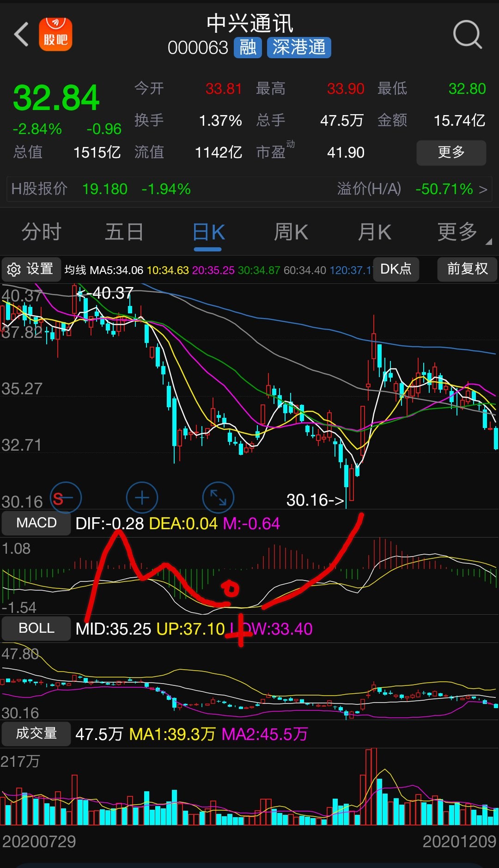The image size is (499, 868).
Task: Open H/A premium detail arrow
Action: 483,189
